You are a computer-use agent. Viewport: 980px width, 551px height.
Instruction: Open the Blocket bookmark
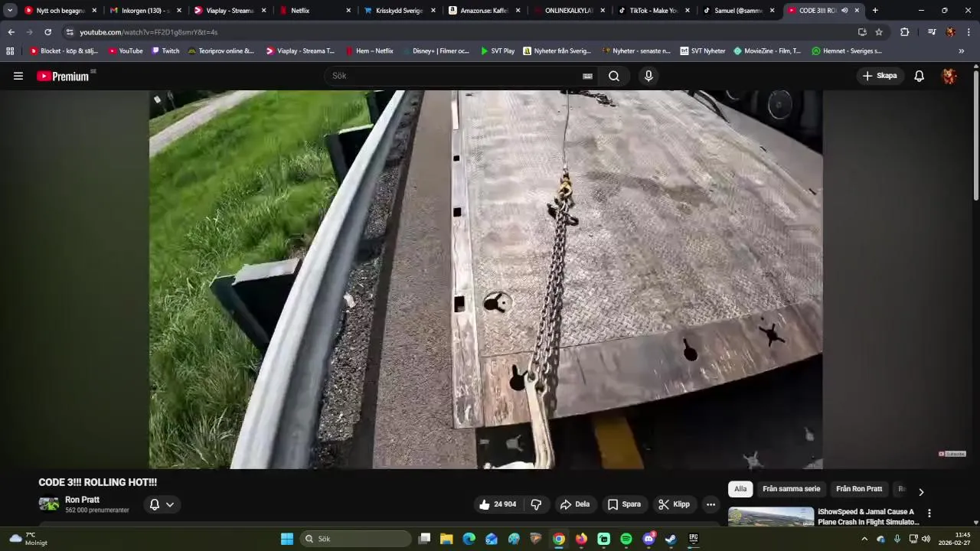(x=64, y=51)
